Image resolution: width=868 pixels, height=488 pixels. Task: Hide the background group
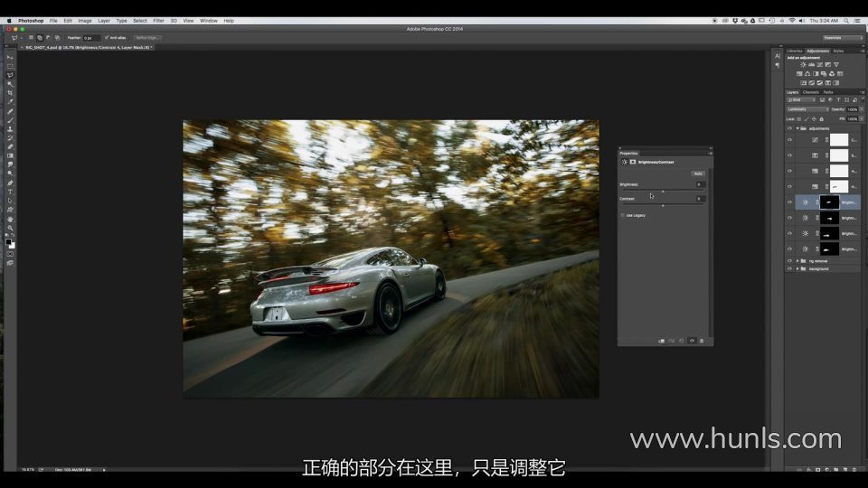[x=790, y=269]
